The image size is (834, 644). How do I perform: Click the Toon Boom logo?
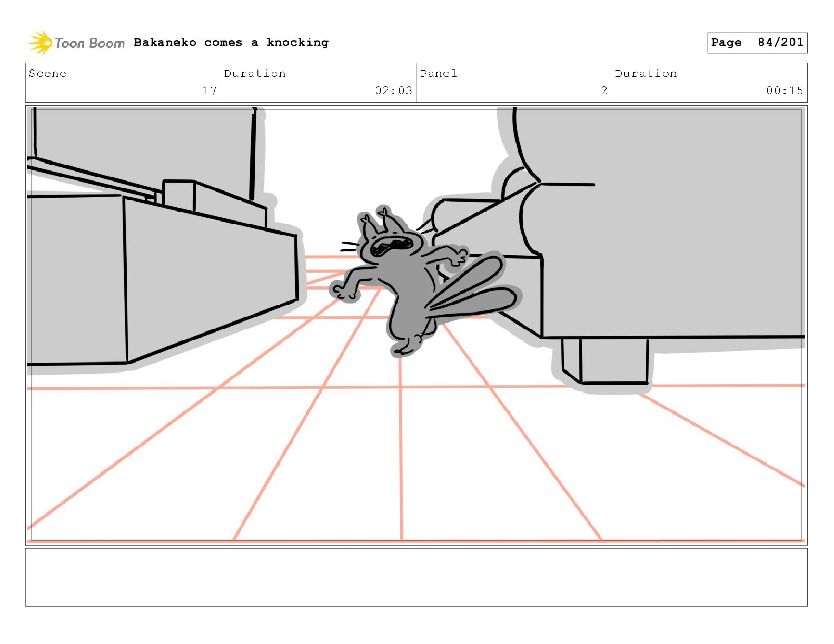tap(76, 43)
